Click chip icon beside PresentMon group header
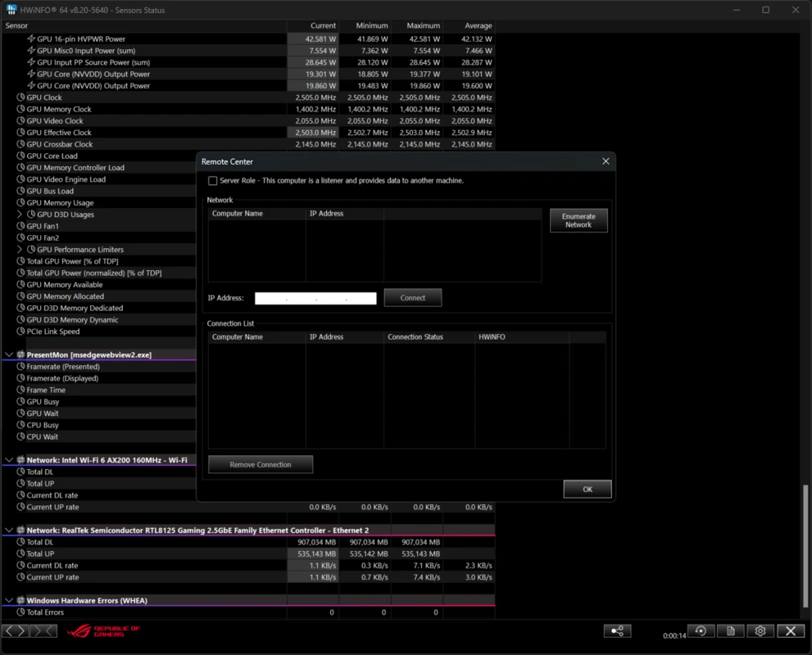812x655 pixels. click(x=20, y=355)
